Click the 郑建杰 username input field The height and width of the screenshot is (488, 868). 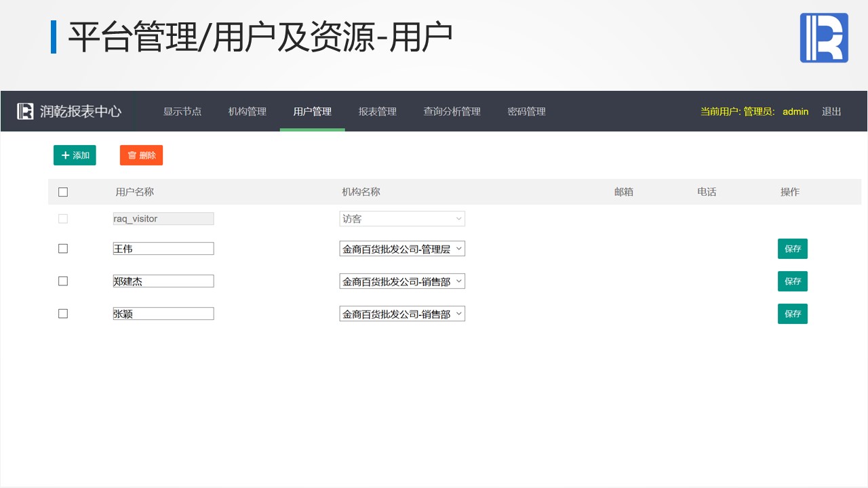point(163,281)
